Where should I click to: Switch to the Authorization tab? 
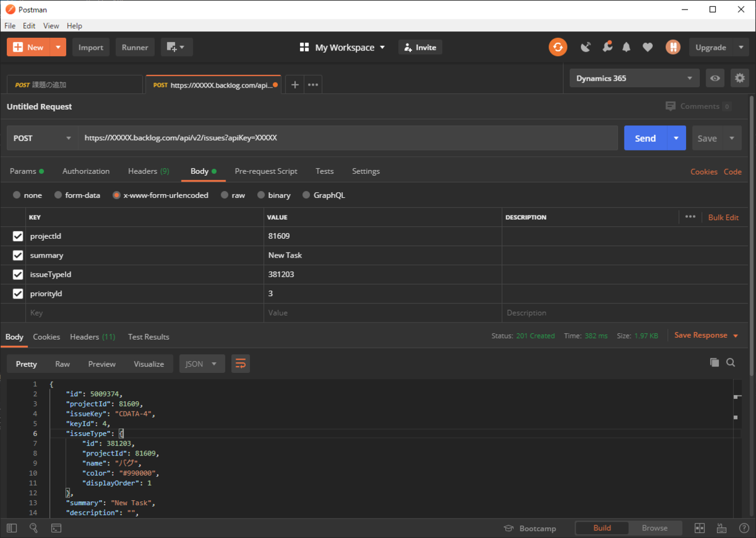click(86, 171)
